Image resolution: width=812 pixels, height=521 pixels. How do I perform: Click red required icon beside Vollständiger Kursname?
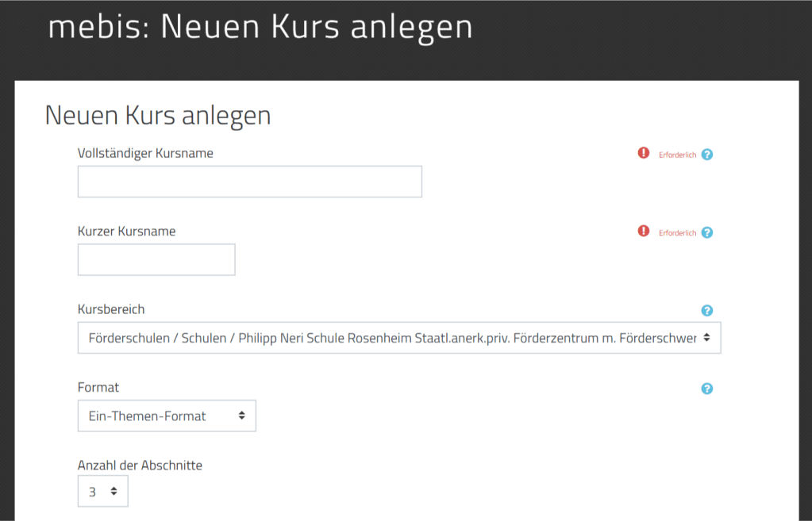click(x=644, y=153)
